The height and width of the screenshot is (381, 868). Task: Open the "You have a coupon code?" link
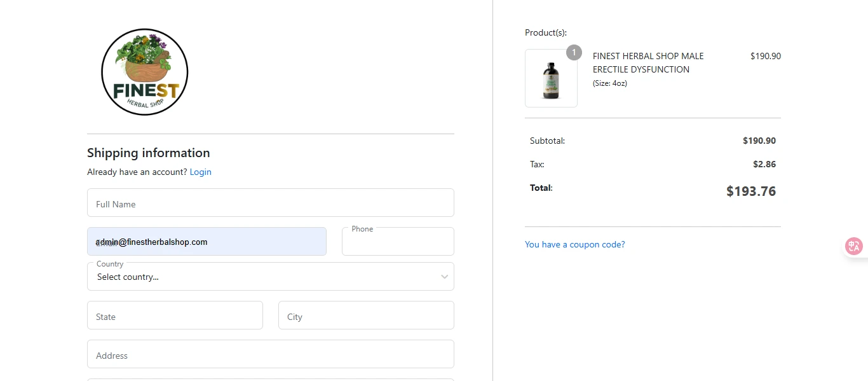[x=574, y=244]
